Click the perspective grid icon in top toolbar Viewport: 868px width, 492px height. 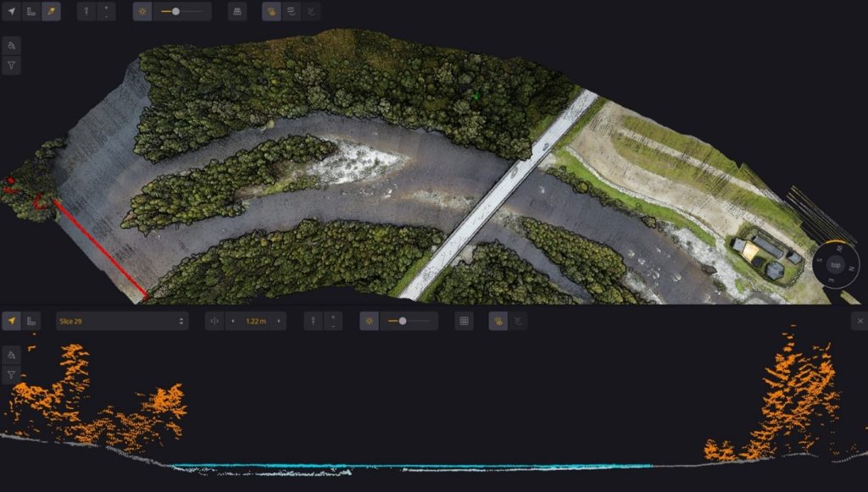(237, 12)
